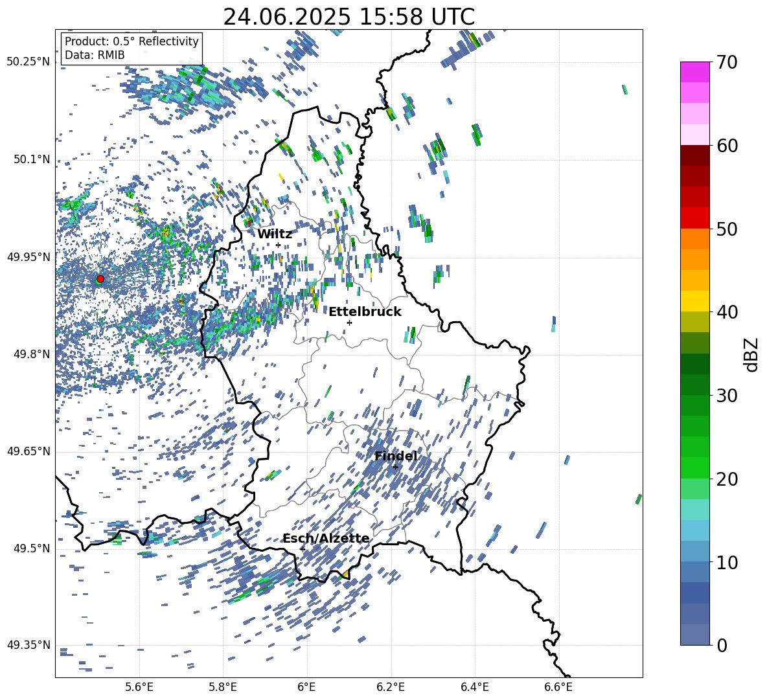This screenshot has height=700, width=767.
Task: Click the 49.5°N latitude label
Action: (31, 548)
